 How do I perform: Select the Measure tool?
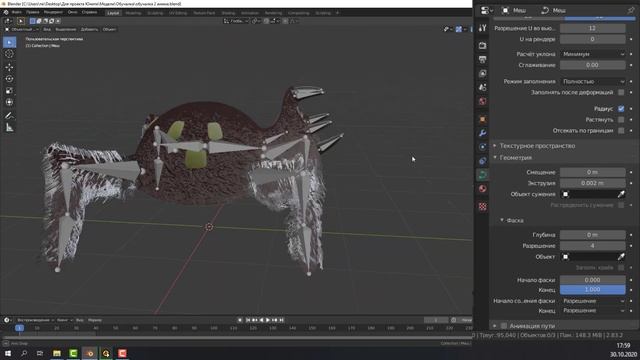[9, 128]
